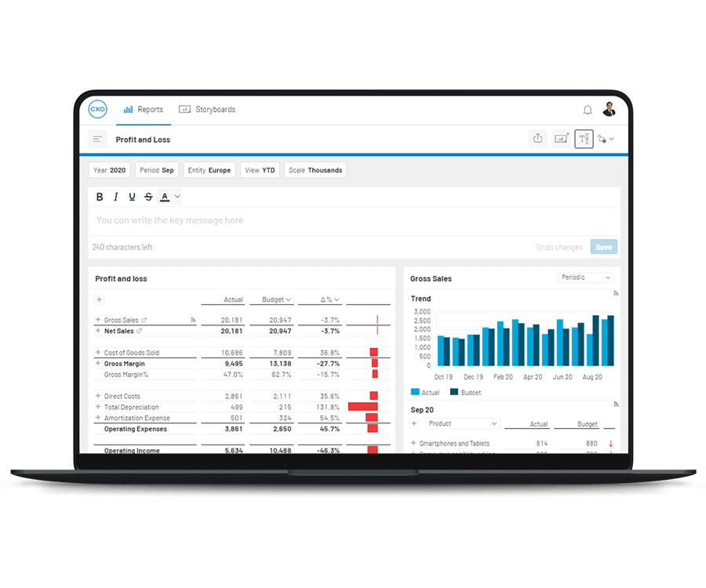Click the Actual legend swatch
The image size is (706, 588).
click(415, 392)
